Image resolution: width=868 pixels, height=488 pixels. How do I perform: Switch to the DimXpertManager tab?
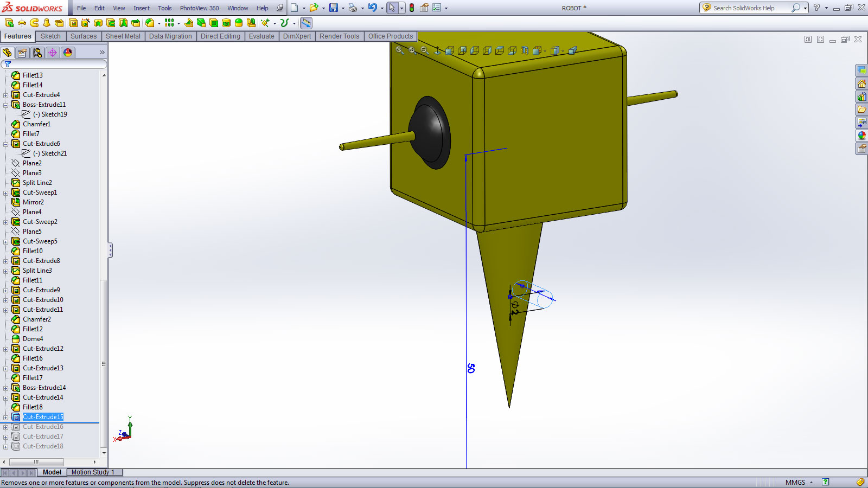point(52,53)
